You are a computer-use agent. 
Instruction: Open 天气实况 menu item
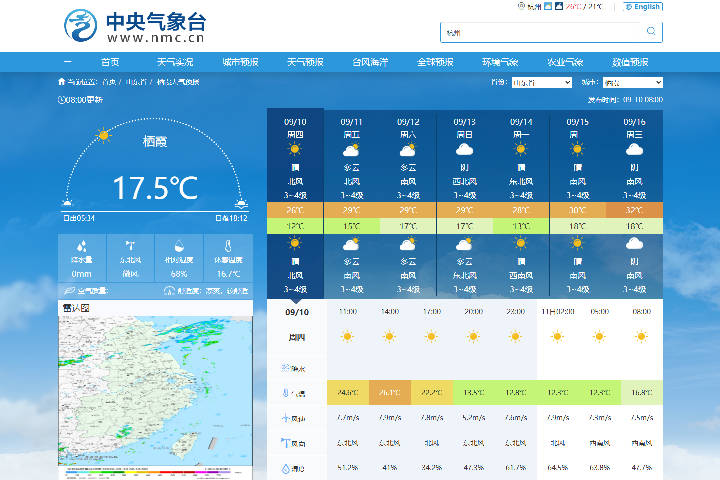[175, 62]
